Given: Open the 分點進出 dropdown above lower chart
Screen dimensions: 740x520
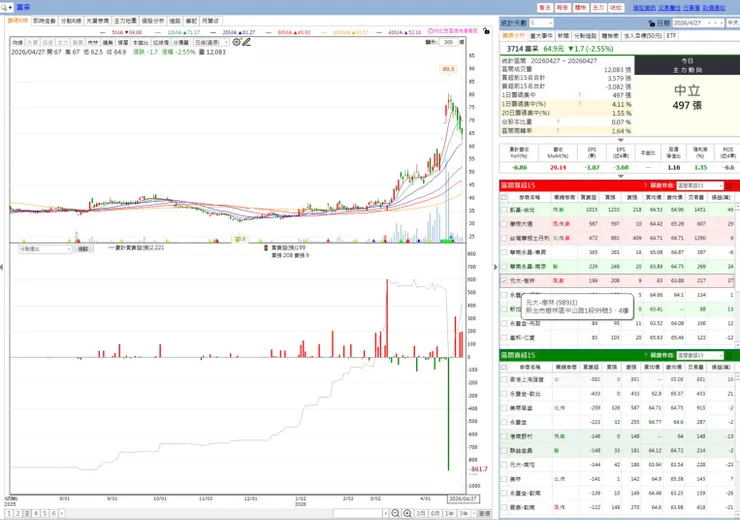Looking at the screenshot, I should pyautogui.click(x=45, y=249).
